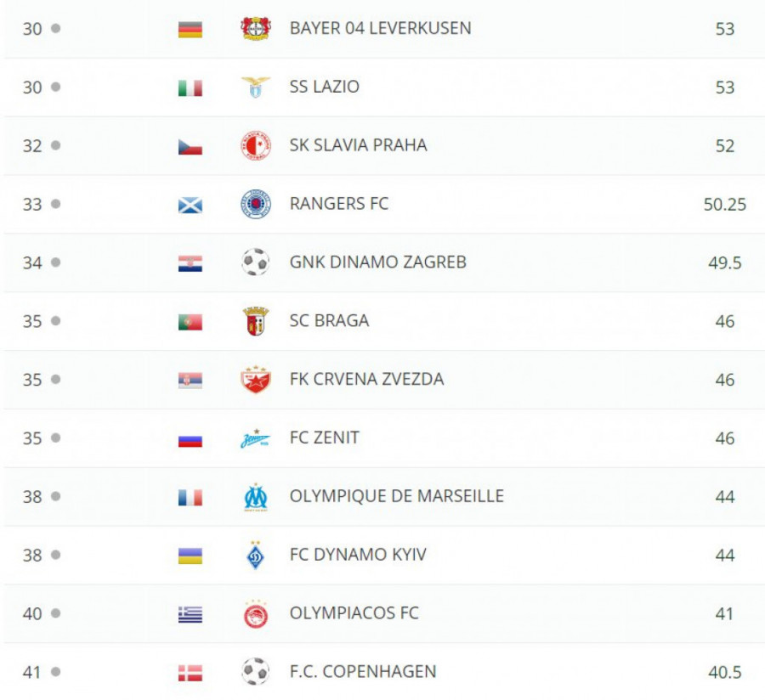Click the SC Braga shield crest
This screenshot has height=700, width=765.
point(255,321)
